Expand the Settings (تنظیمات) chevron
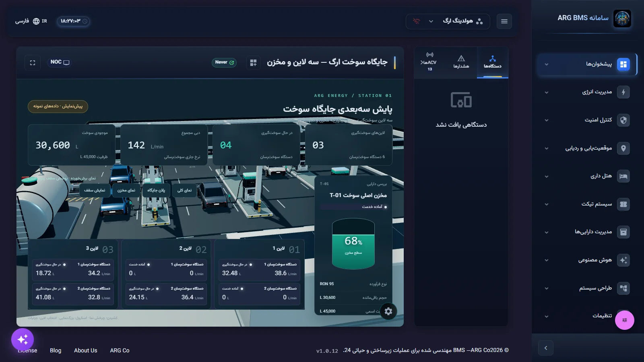Screen dimensions: 644x362 point(547,317)
